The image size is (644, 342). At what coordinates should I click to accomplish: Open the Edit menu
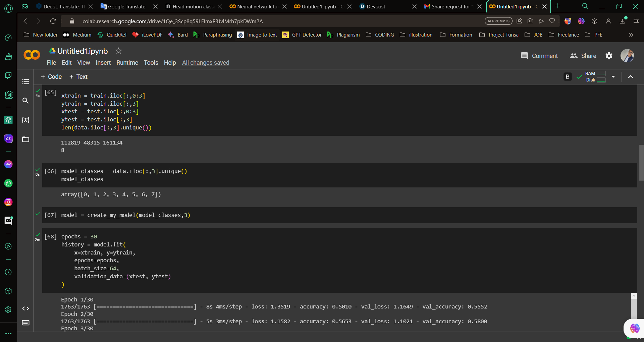66,63
